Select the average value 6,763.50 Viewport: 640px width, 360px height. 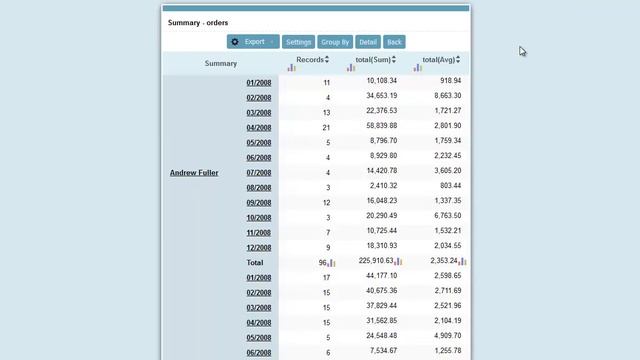pyautogui.click(x=448, y=216)
